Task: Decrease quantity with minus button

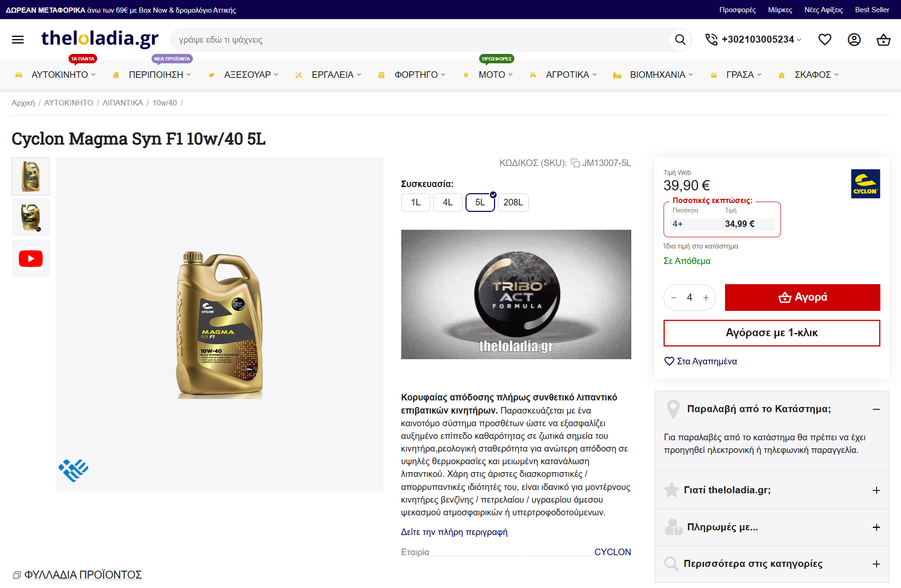Action: [x=674, y=298]
